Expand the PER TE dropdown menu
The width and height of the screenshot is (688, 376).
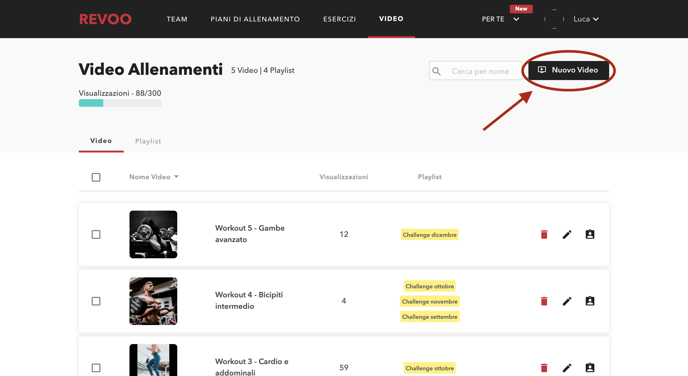tap(500, 19)
